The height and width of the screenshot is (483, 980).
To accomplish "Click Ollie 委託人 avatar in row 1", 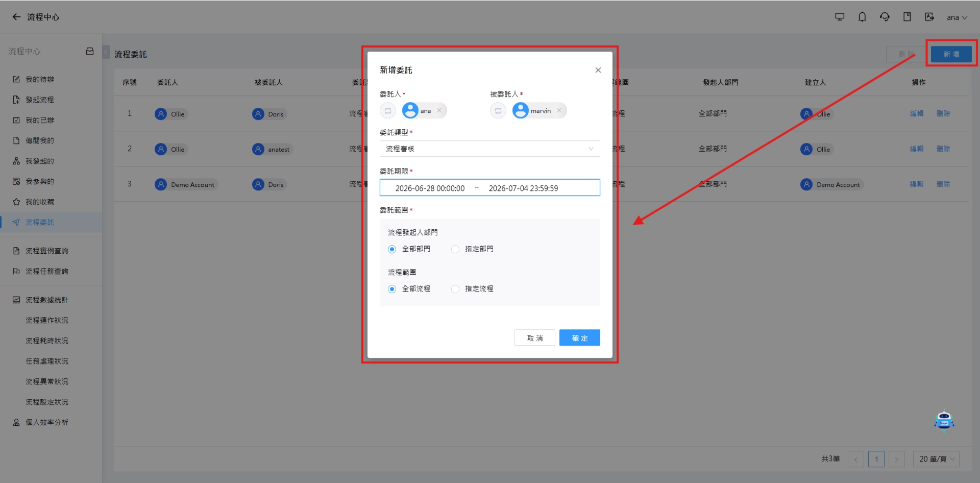I will pyautogui.click(x=161, y=114).
